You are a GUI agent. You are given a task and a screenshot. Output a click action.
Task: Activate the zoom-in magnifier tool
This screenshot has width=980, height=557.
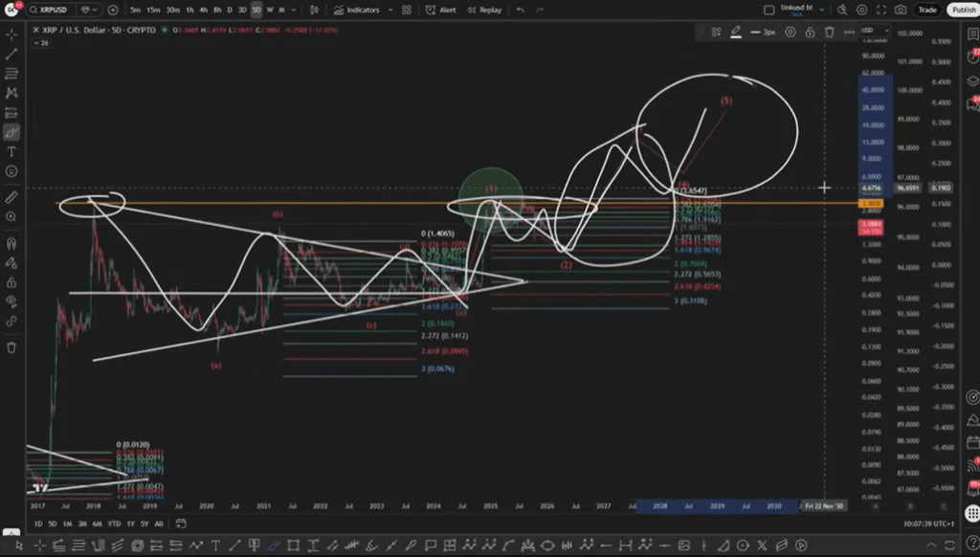pyautogui.click(x=11, y=217)
